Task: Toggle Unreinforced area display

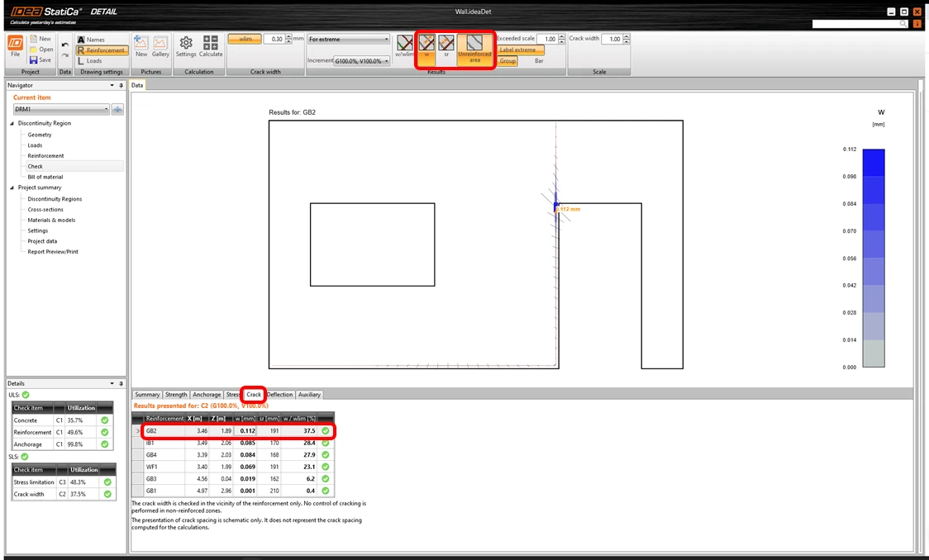Action: [474, 48]
